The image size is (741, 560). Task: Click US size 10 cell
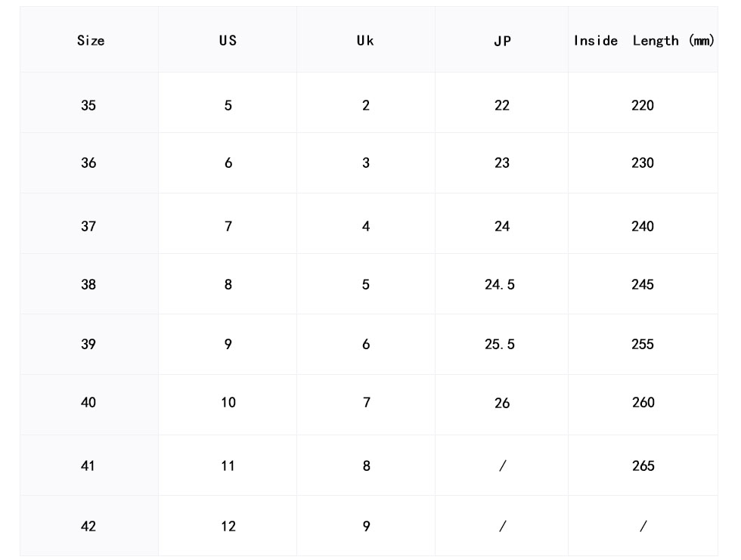228,403
